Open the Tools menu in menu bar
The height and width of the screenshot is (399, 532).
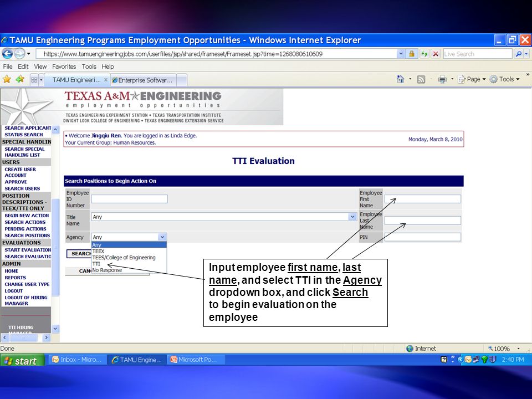89,66
